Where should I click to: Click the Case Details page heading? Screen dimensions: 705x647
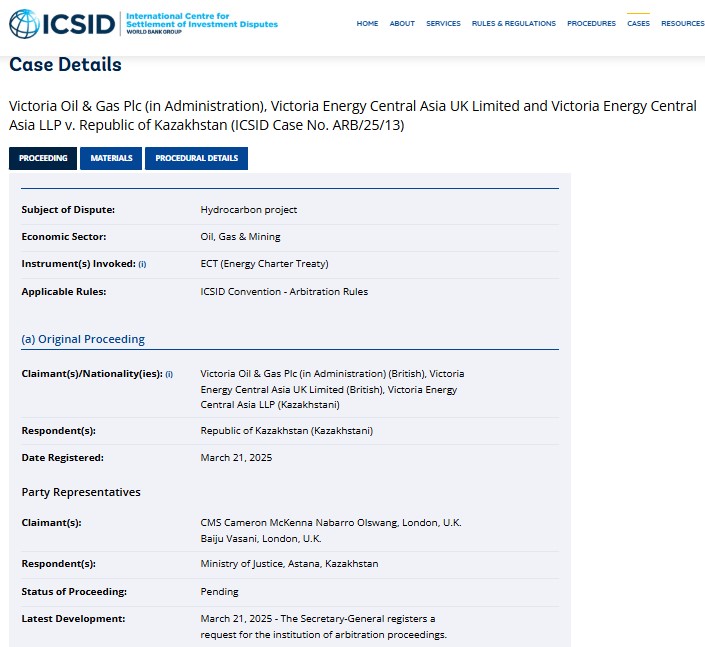pos(65,65)
